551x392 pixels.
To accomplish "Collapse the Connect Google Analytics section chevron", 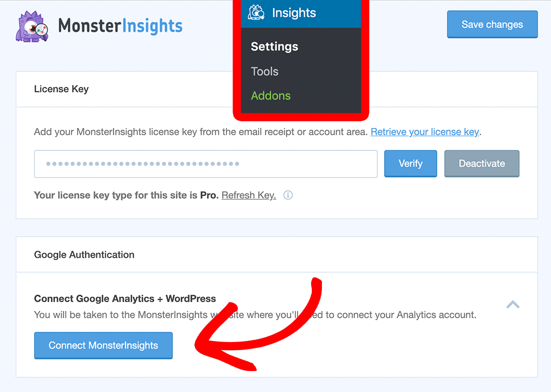I will [513, 305].
